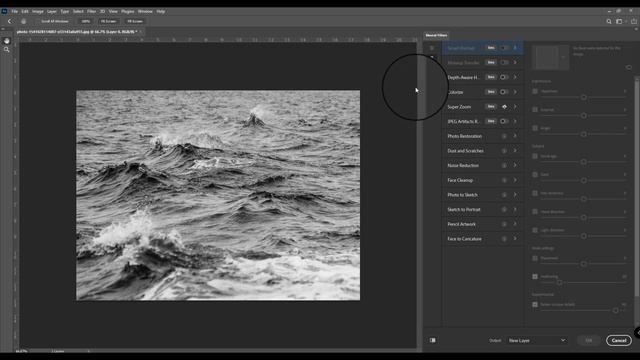Expand the Depth-Aware Haze filter chevron
640x360 pixels.
click(x=516, y=77)
